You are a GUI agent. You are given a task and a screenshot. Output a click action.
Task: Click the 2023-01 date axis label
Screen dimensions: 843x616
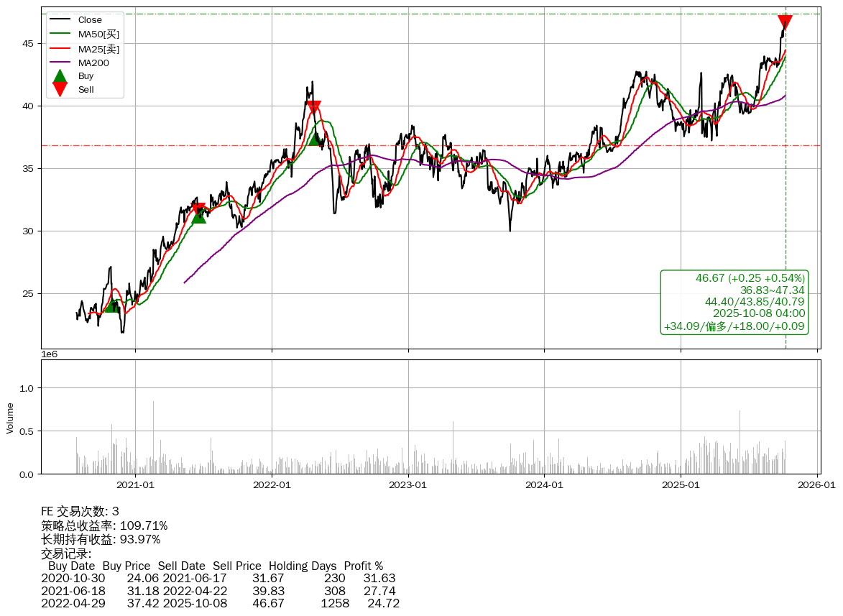[408, 485]
